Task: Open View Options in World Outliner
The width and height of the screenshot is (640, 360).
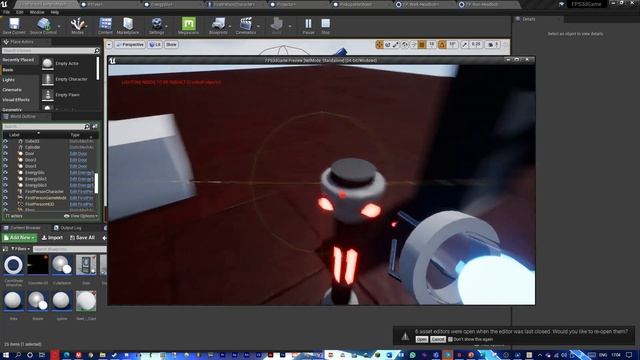Action: point(81,216)
